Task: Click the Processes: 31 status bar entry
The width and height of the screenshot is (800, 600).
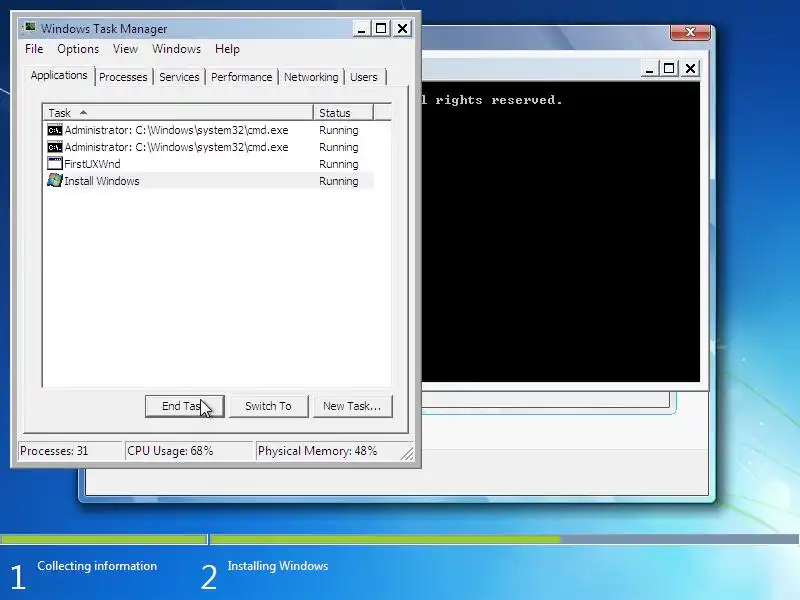Action: pos(70,451)
